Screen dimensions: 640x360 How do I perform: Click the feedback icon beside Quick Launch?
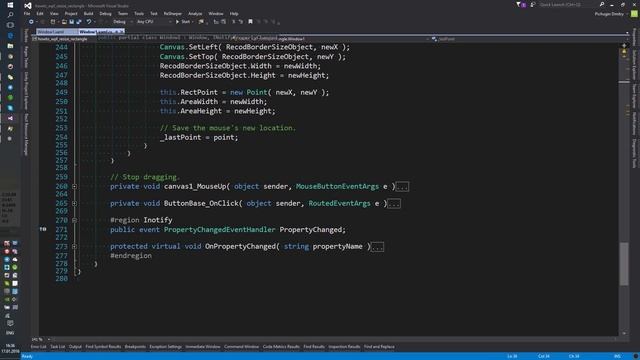(533, 4)
